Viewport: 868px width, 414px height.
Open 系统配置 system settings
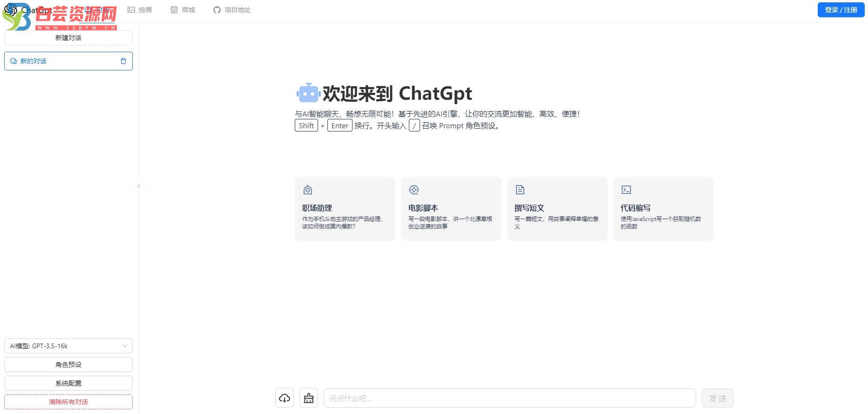pyautogui.click(x=68, y=383)
